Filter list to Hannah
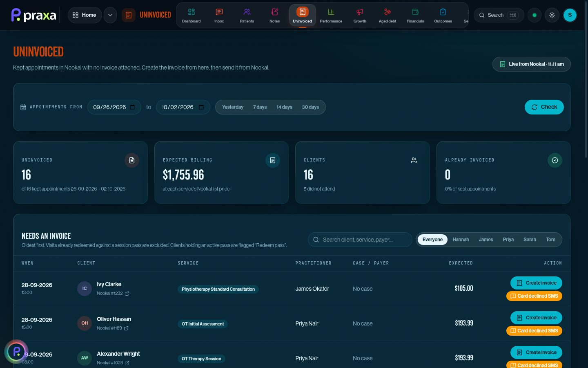 click(461, 240)
